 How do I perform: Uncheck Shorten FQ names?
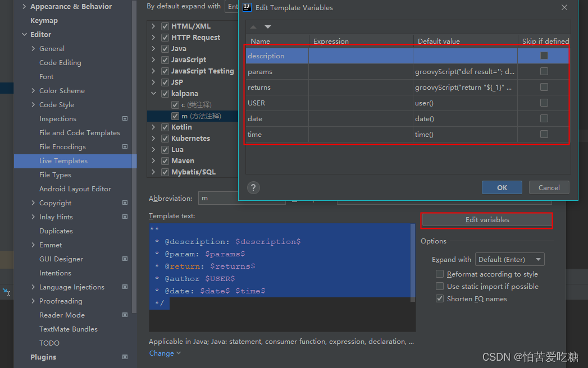point(440,298)
